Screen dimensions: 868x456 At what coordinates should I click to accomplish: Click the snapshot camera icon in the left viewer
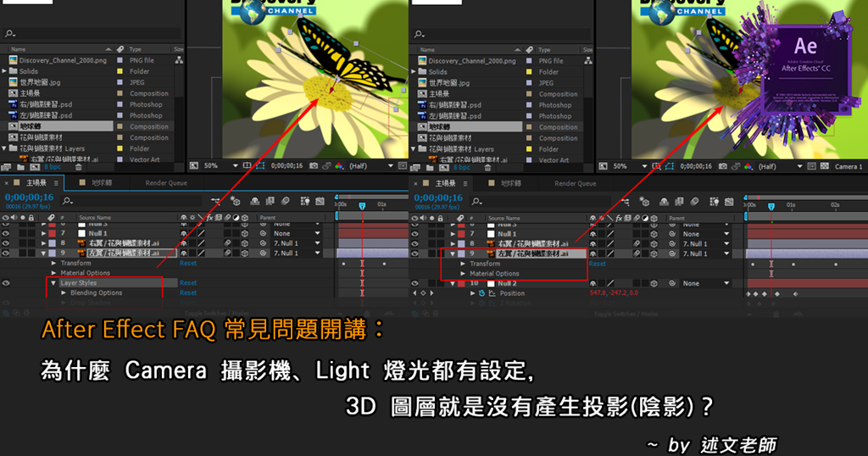tap(314, 165)
